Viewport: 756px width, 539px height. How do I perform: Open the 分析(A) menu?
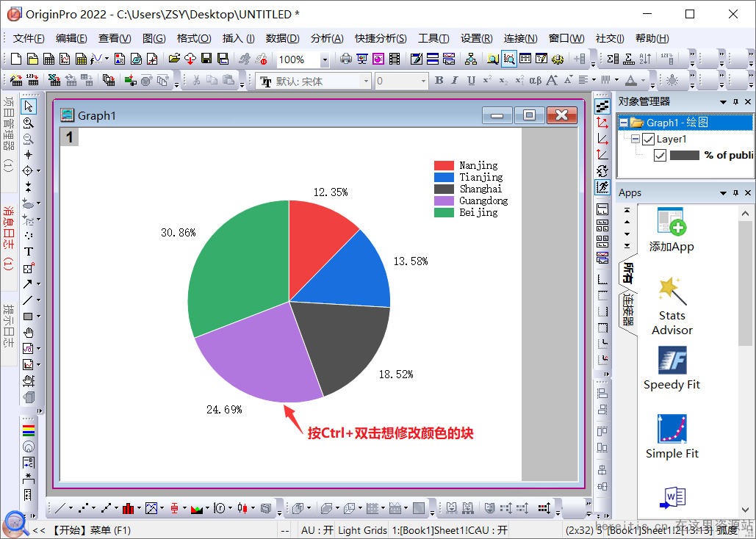328,39
